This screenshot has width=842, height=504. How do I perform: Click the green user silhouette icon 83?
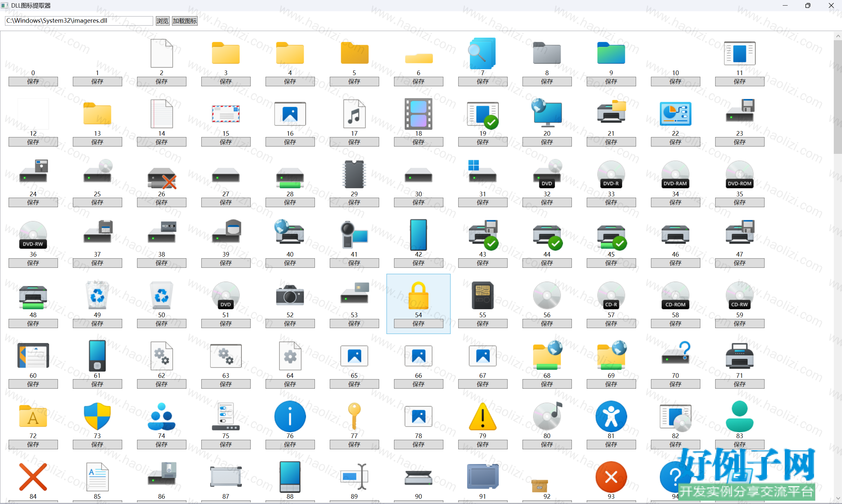point(740,416)
